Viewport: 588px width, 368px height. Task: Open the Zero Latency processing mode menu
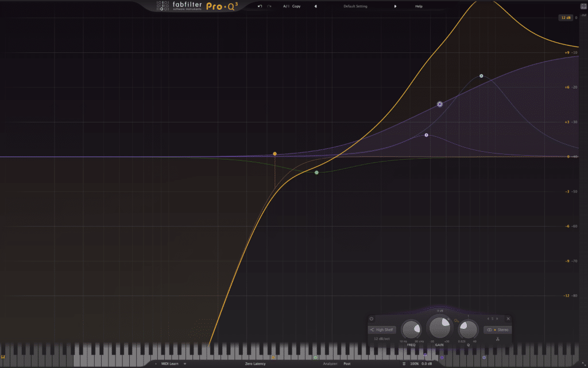[256, 363]
